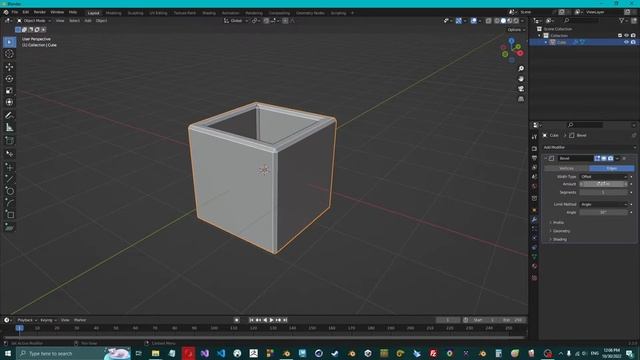Toggle Bevel modifier viewport display
This screenshot has height=360, width=640.
[x=604, y=158]
